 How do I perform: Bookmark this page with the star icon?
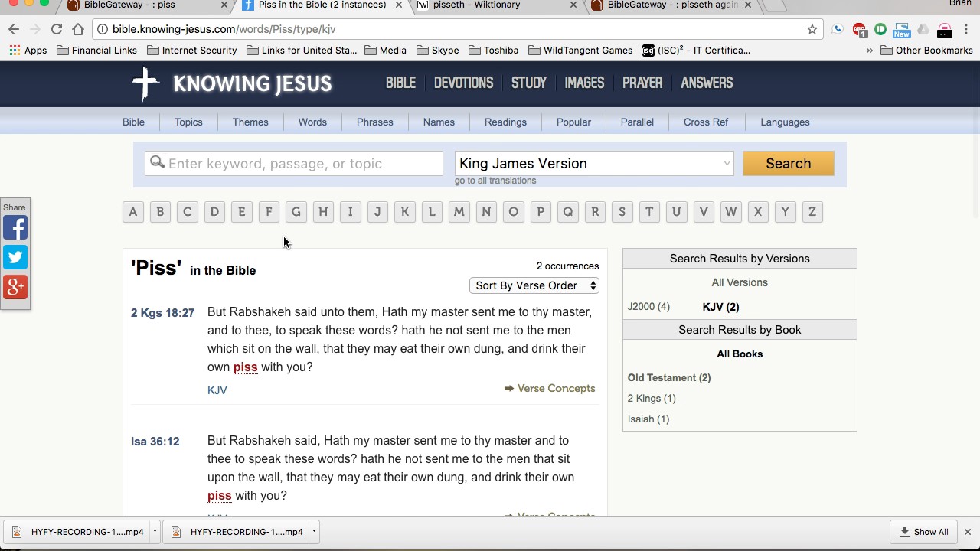[x=812, y=29]
